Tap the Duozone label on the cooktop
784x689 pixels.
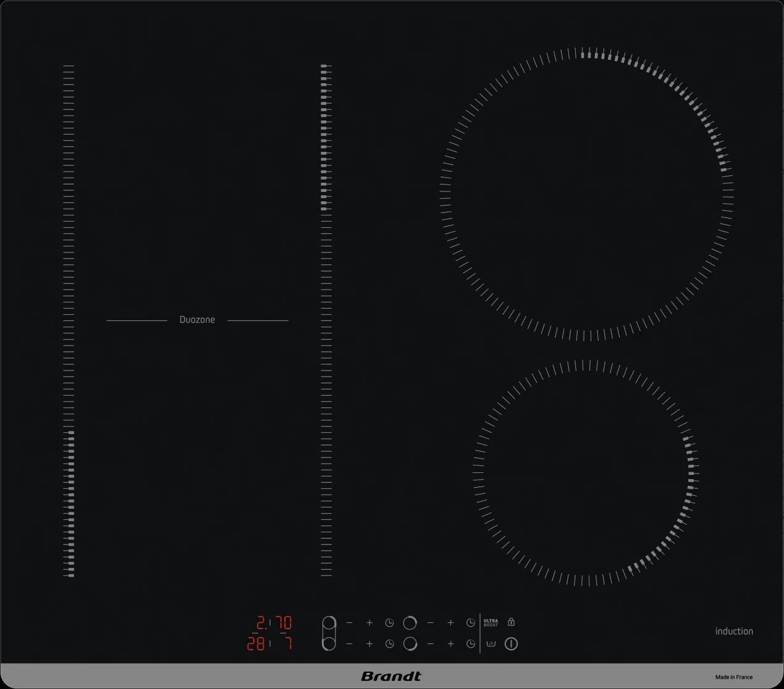[x=197, y=320]
